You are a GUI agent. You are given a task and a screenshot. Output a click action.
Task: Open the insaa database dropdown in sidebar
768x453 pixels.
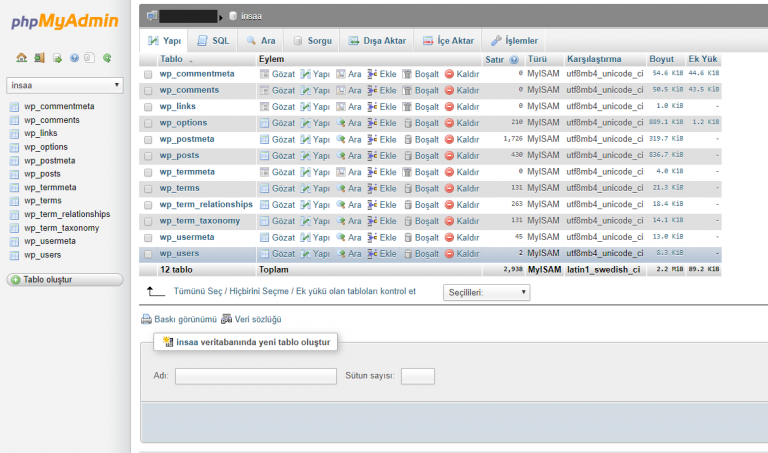(x=65, y=85)
